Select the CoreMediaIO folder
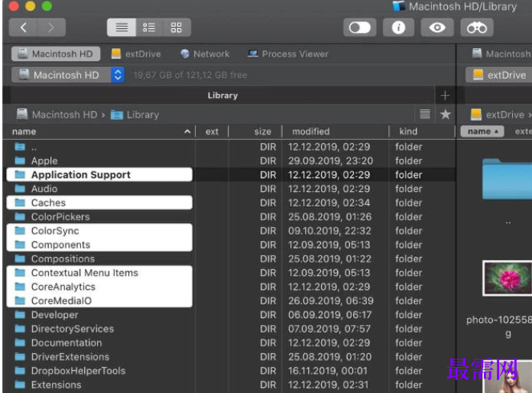532x393 pixels. (229, 300)
